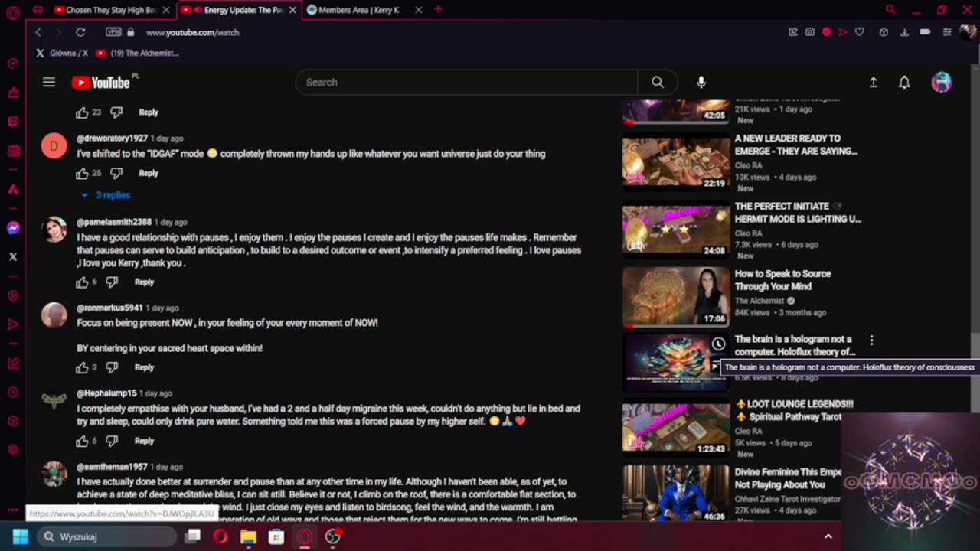
Task: Open LOOT LOUNGE LEGENDS video thumbnail
Action: point(675,428)
